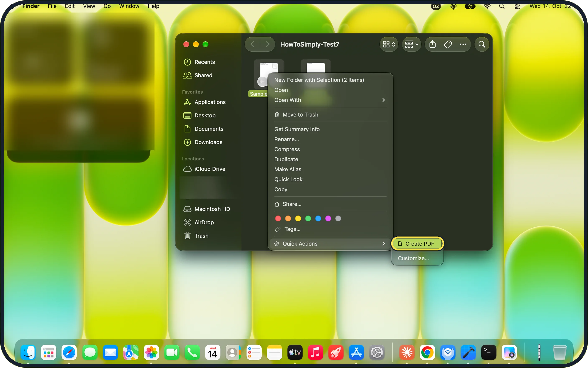The image size is (588, 368).
Task: Apply the red tag color
Action: click(x=278, y=218)
